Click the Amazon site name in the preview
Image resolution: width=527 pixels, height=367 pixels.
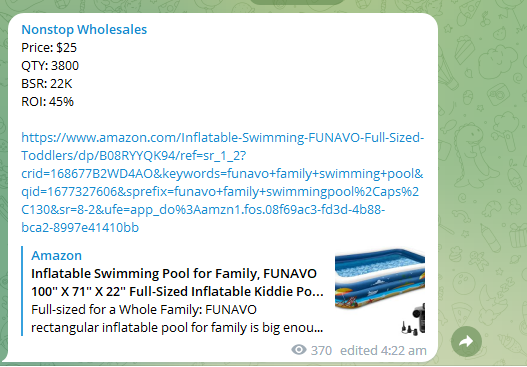pos(56,255)
